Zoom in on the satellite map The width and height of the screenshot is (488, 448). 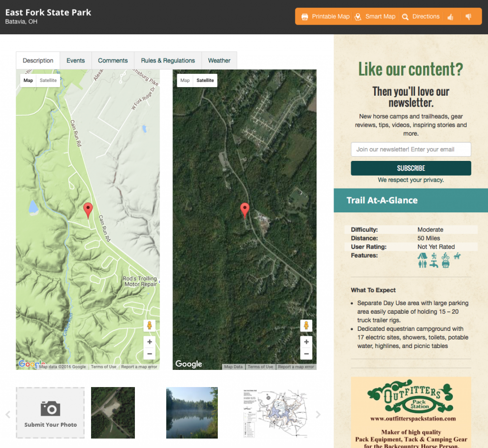(306, 341)
